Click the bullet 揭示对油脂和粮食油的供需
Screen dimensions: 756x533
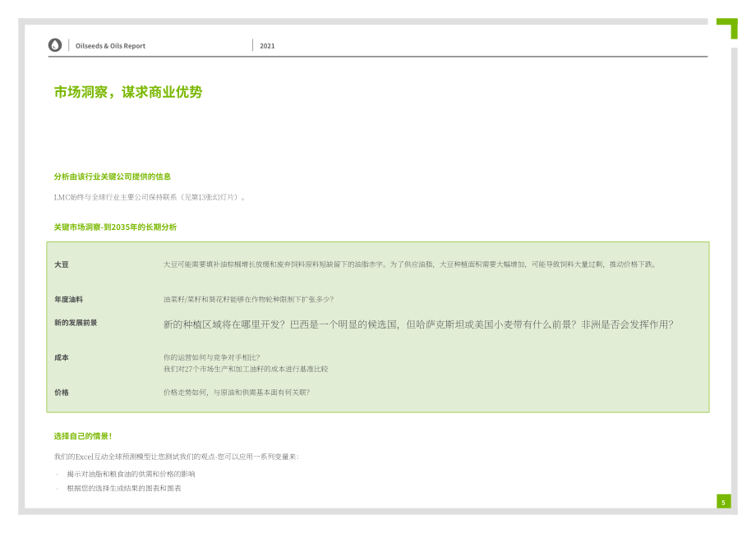click(131, 474)
